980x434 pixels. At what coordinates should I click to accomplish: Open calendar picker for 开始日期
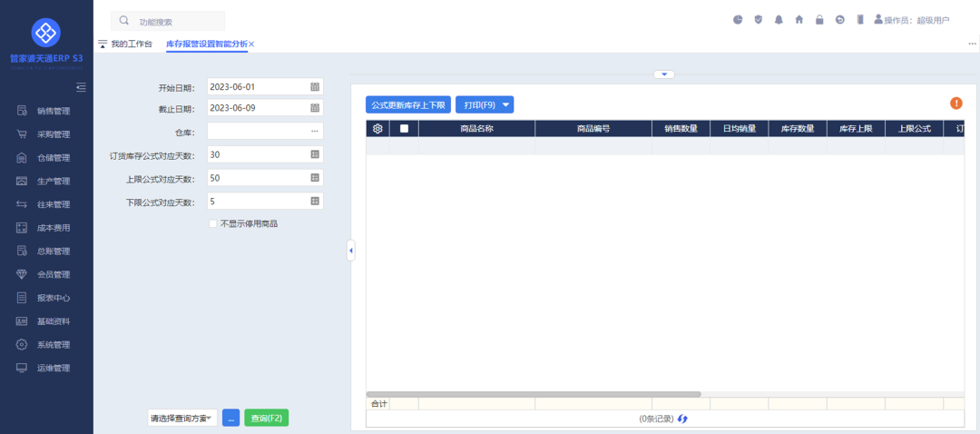(x=315, y=87)
